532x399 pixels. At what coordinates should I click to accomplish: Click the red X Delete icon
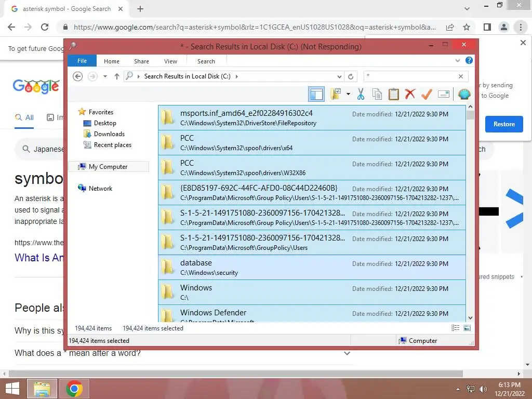pyautogui.click(x=410, y=94)
